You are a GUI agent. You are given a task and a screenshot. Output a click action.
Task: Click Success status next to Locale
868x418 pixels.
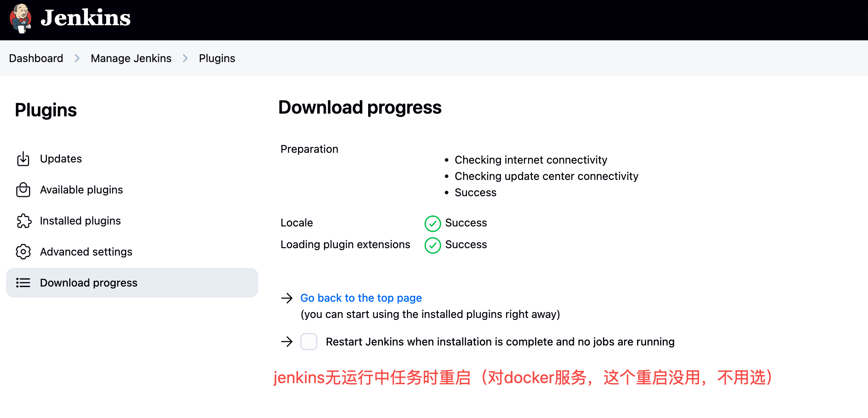[466, 223]
